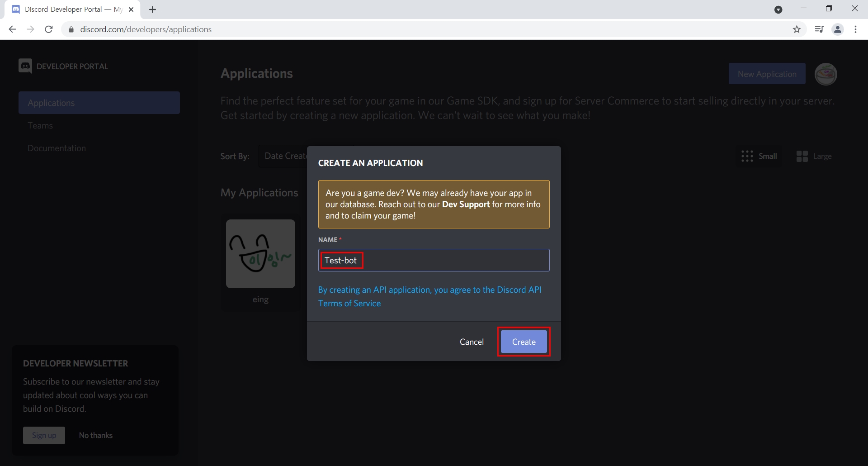Image resolution: width=868 pixels, height=466 pixels.
Task: Open the Chrome profile icon
Action: pyautogui.click(x=838, y=29)
